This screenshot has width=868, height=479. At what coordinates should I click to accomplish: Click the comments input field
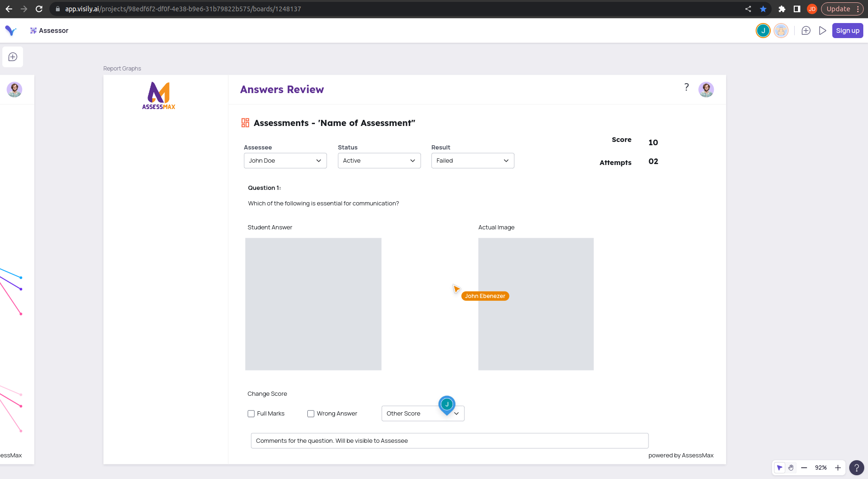point(449,441)
